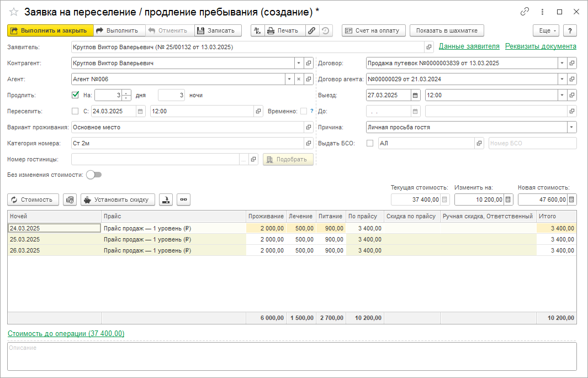Increase the Продлить days spinner value

[126, 92]
